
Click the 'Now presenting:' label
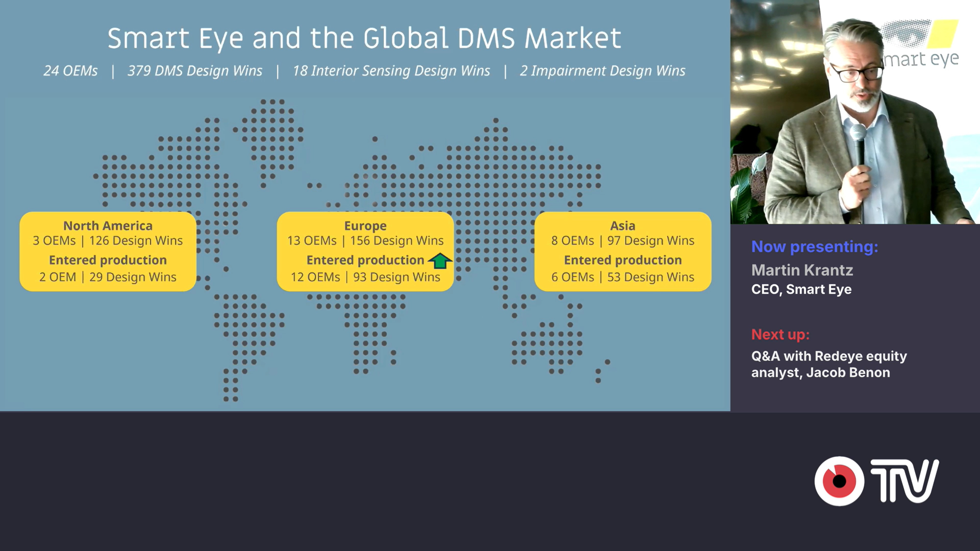815,247
